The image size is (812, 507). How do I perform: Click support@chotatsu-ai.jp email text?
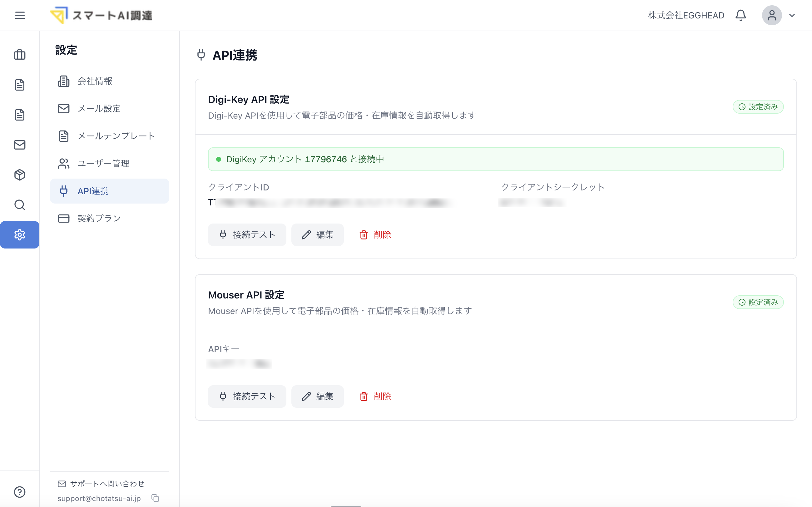(99, 499)
